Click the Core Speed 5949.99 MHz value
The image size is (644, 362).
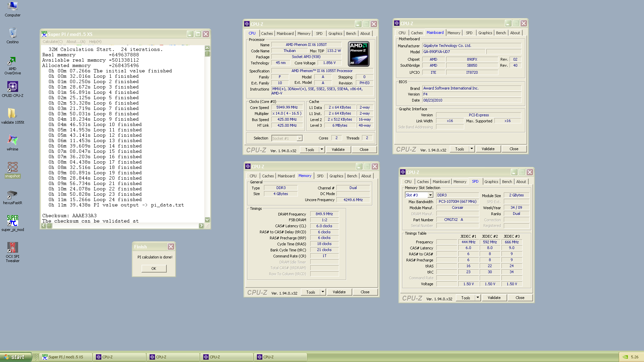287,108
